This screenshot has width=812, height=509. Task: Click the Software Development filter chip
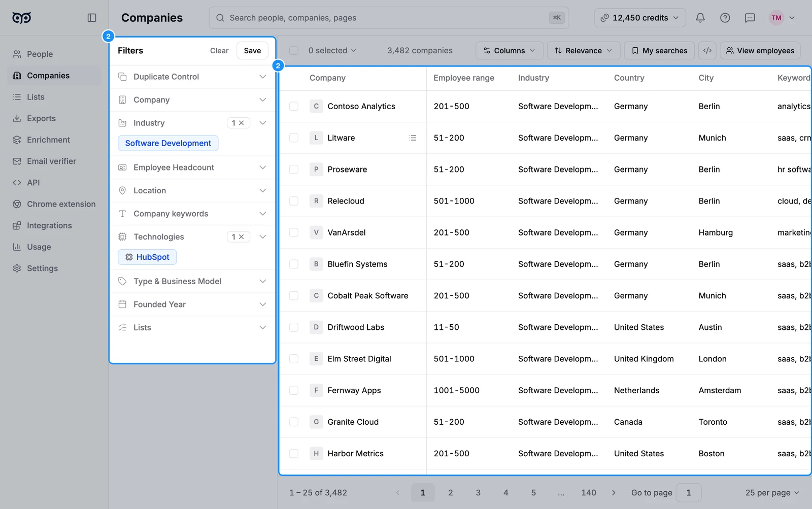tap(168, 144)
